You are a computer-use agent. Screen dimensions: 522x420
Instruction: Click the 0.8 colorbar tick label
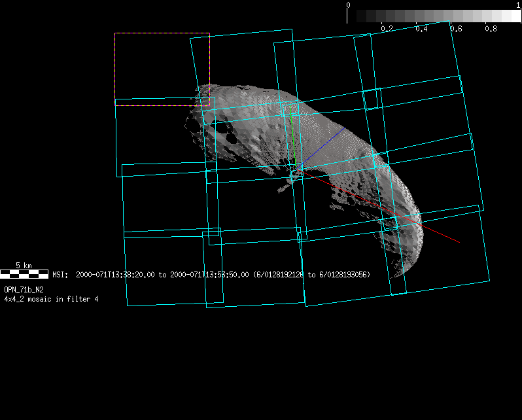[x=491, y=29]
